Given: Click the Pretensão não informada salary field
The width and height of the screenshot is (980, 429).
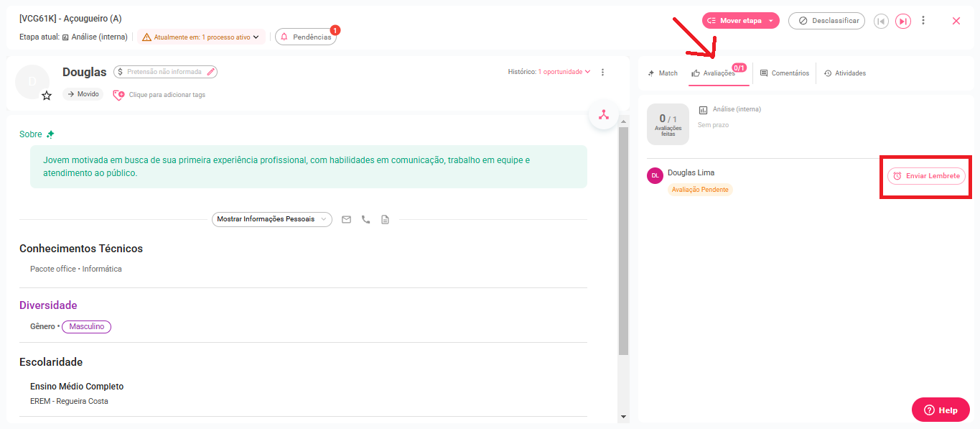Looking at the screenshot, I should [165, 72].
